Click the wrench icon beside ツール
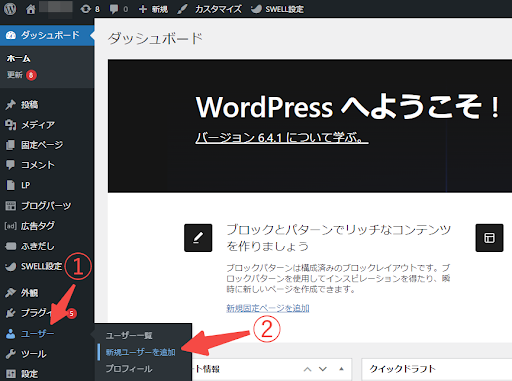This screenshot has height=381, width=512. (x=11, y=354)
